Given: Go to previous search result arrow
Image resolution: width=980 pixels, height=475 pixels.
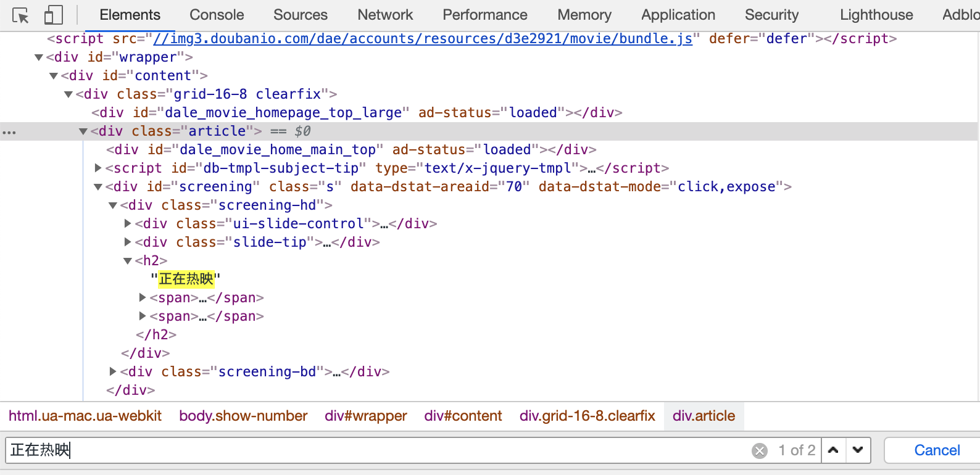Looking at the screenshot, I should tap(833, 450).
